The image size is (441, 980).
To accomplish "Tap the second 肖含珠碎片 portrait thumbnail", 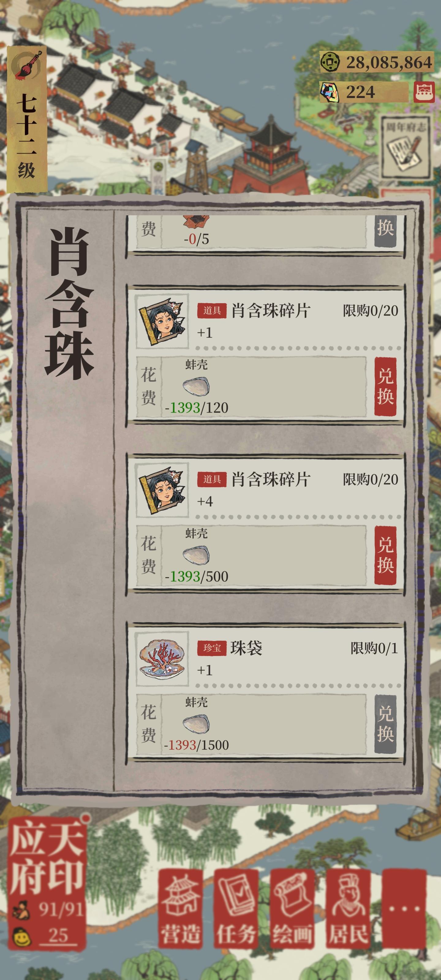I will (x=163, y=490).
